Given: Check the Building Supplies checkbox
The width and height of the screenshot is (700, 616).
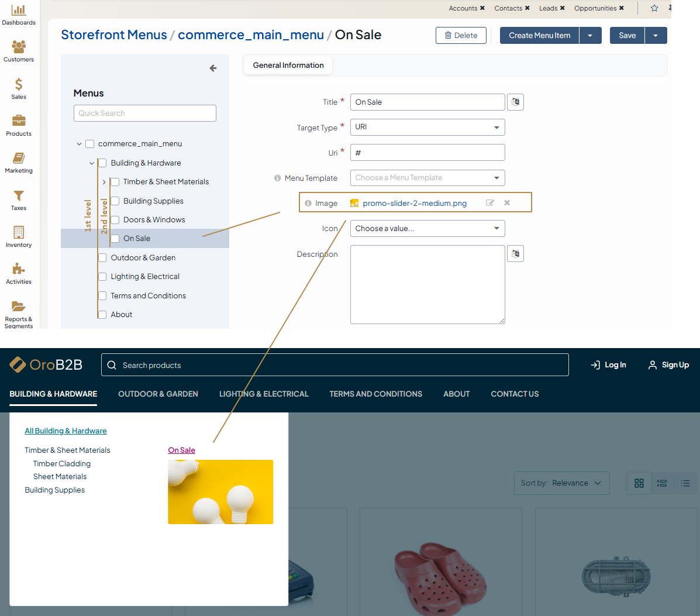Looking at the screenshot, I should 115,201.
